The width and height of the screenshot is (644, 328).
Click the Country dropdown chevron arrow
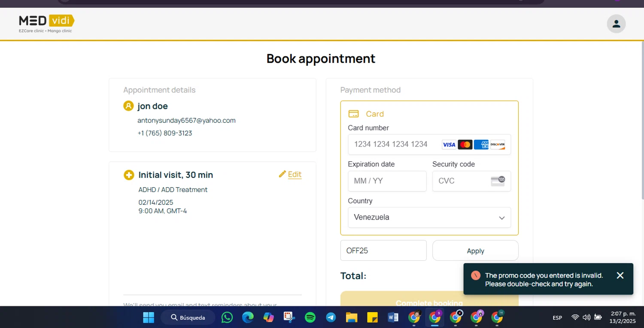(x=502, y=218)
